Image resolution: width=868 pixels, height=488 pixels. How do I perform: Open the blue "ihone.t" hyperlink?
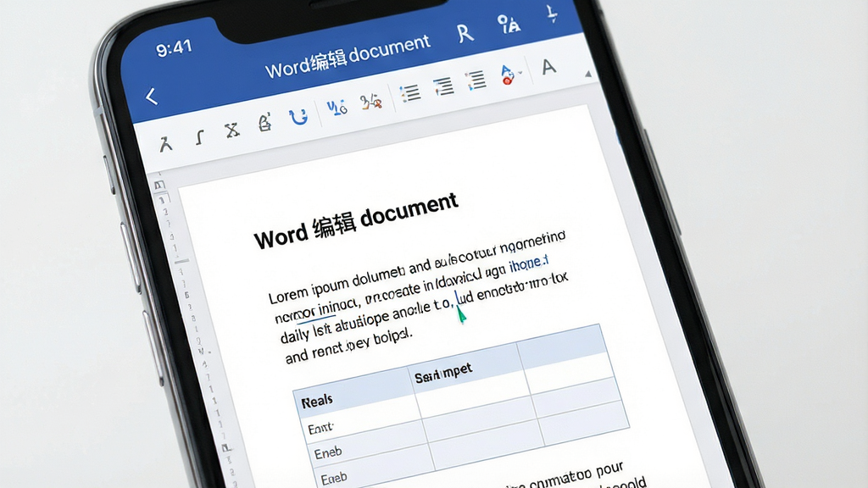click(x=529, y=264)
